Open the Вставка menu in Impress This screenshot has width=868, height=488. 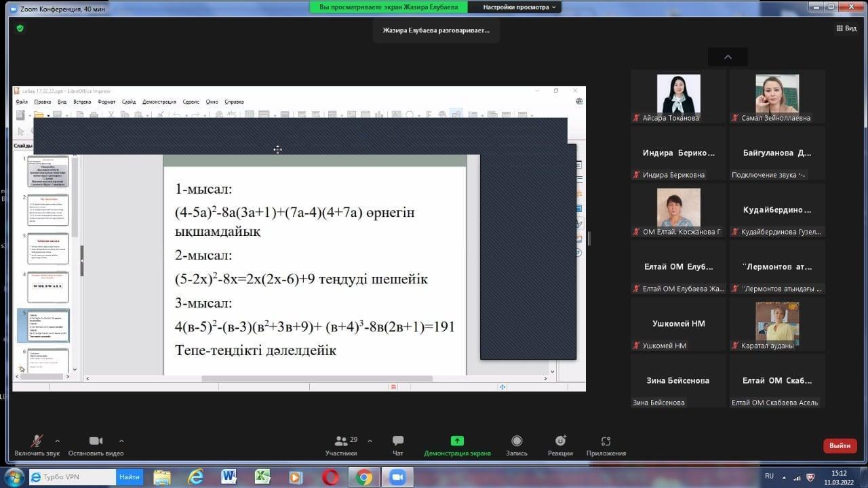point(82,102)
